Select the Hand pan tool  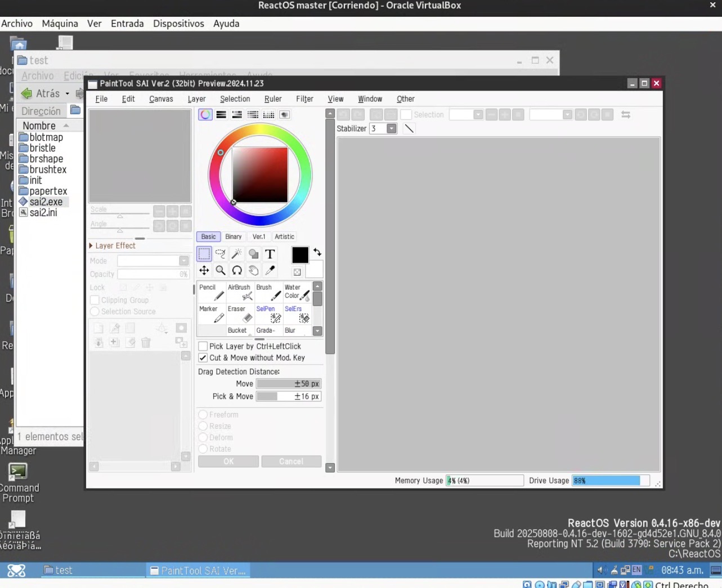coord(253,271)
